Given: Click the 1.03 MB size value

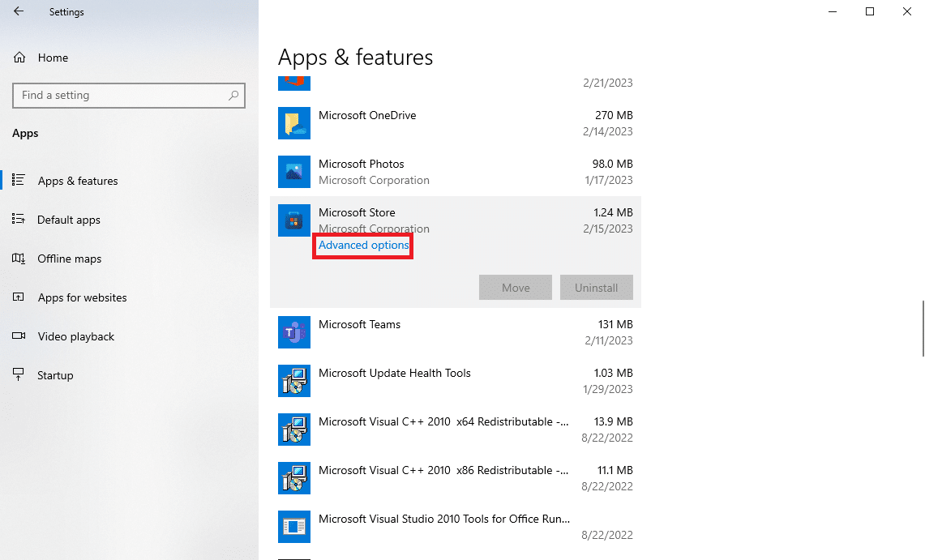Looking at the screenshot, I should (x=613, y=373).
